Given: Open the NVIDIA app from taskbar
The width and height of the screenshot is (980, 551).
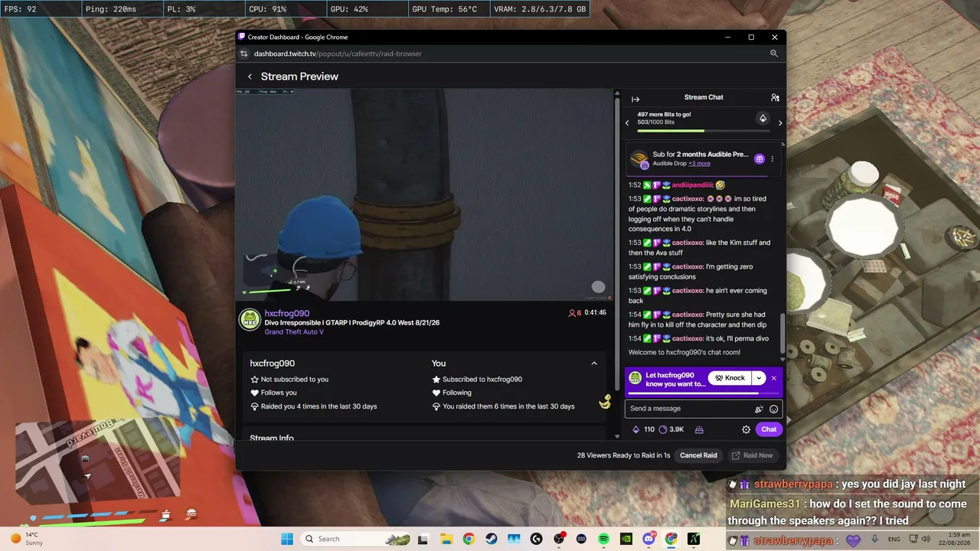Looking at the screenshot, I should point(626,539).
